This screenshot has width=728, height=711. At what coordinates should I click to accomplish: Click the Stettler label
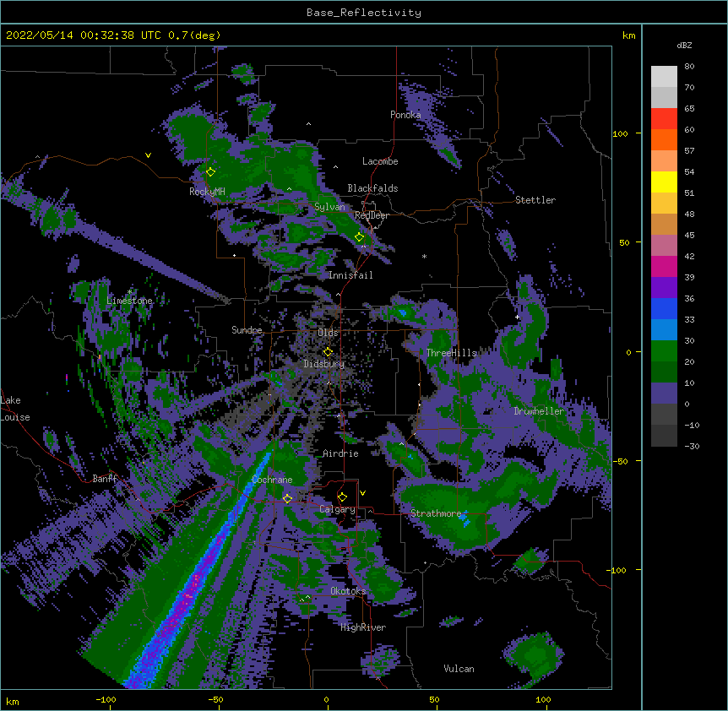[535, 200]
